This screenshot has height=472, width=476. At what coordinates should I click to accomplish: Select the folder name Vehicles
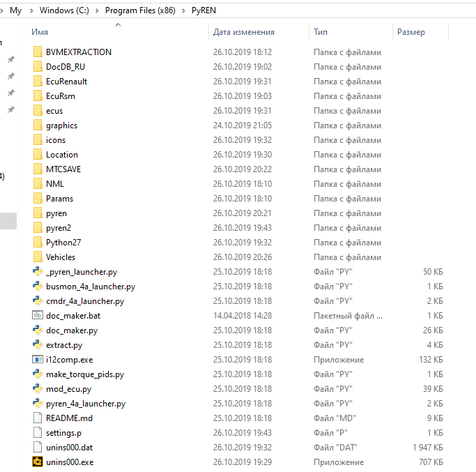tap(61, 257)
